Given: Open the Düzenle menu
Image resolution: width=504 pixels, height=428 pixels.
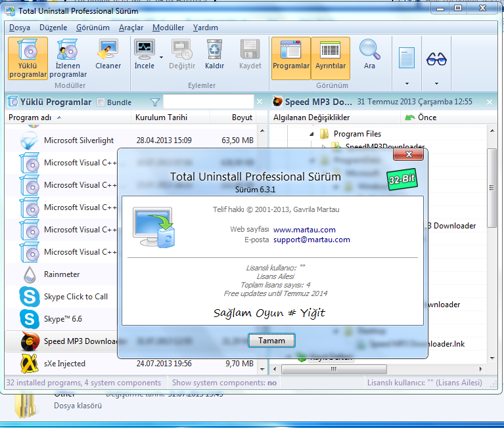Looking at the screenshot, I should [53, 28].
